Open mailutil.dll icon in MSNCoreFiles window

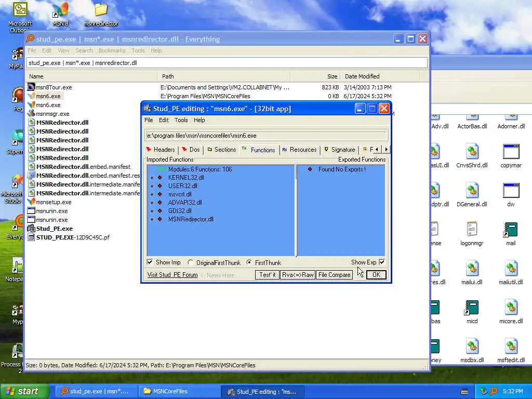[511, 269]
